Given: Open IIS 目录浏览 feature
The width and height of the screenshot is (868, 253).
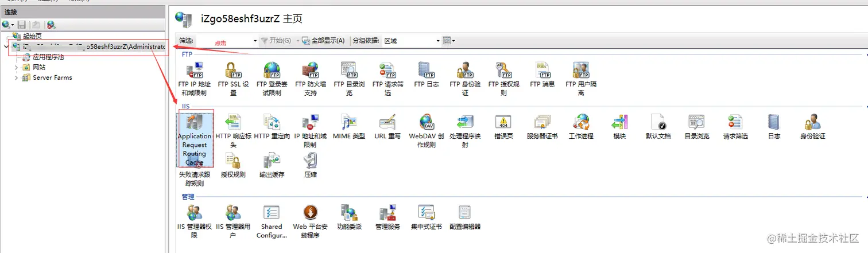Looking at the screenshot, I should [697, 127].
